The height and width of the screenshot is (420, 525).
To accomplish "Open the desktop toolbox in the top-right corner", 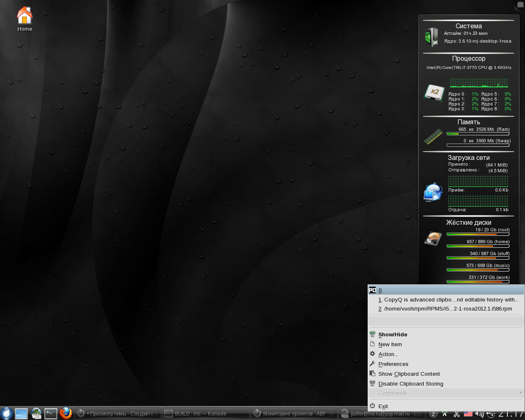I will pos(520,5).
